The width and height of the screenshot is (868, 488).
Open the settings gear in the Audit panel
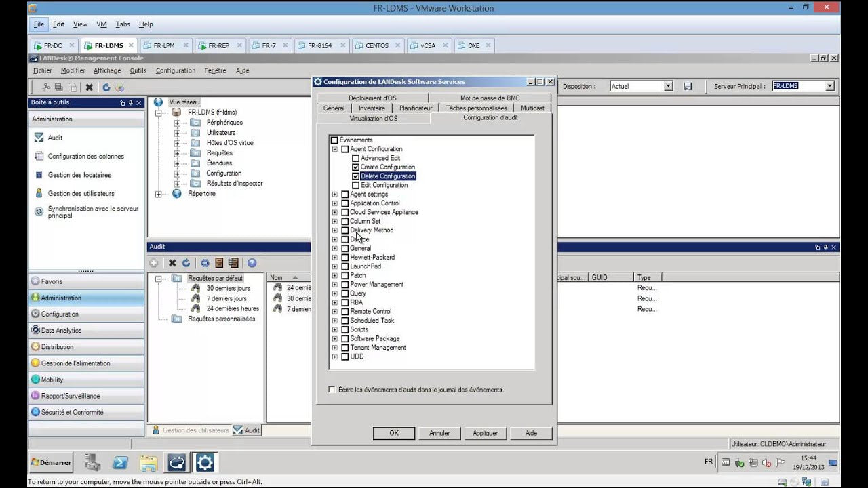[205, 263]
